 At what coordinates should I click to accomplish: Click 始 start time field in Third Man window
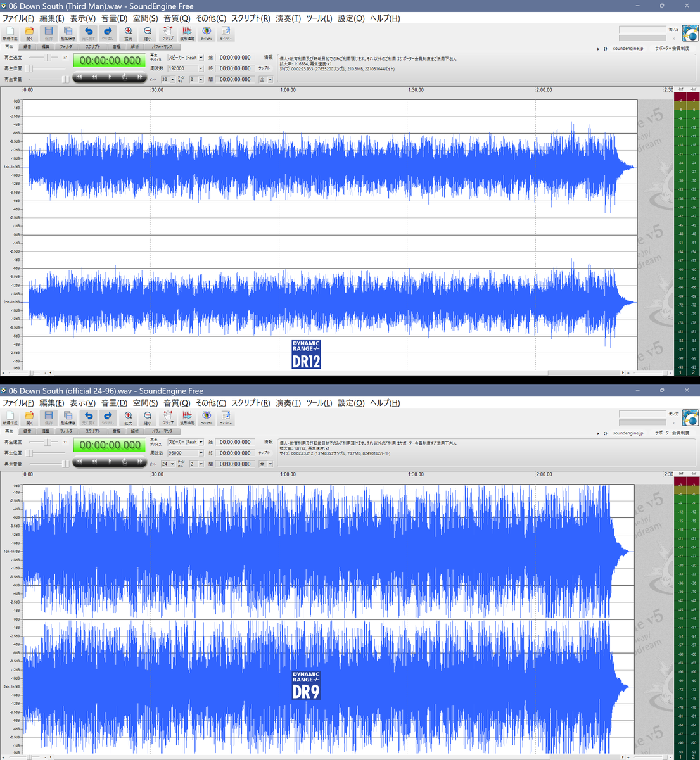pyautogui.click(x=235, y=58)
